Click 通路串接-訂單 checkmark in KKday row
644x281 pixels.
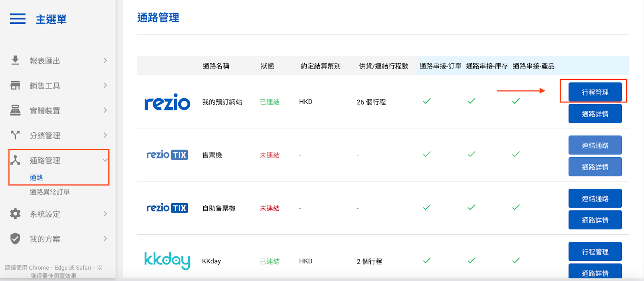coord(427,261)
